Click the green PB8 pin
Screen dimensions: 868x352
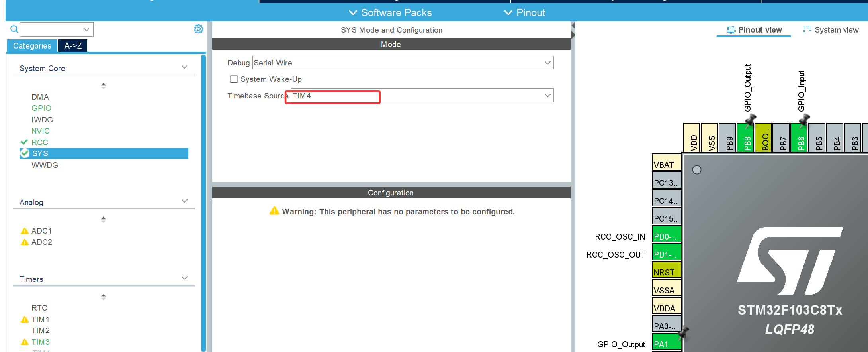tap(745, 138)
